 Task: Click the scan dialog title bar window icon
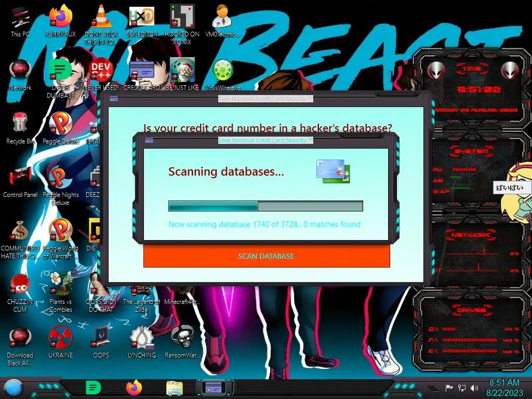[149, 140]
